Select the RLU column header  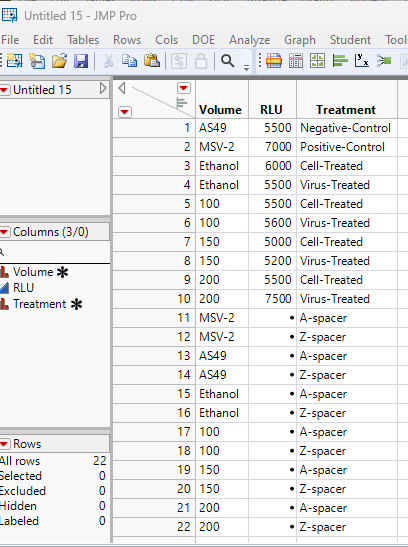(271, 110)
